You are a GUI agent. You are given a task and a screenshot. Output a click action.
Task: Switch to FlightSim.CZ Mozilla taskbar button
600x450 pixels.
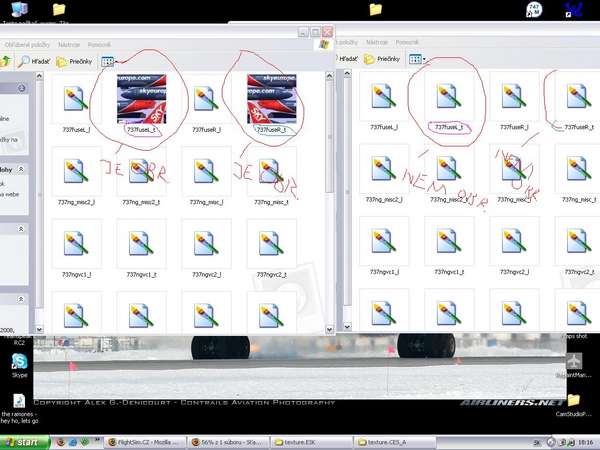(145, 443)
